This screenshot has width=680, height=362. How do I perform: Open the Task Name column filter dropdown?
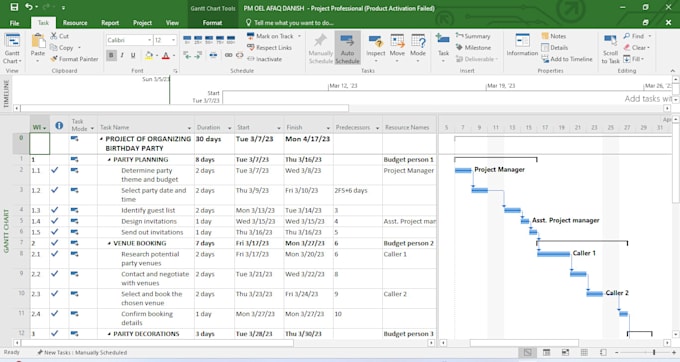(x=189, y=128)
